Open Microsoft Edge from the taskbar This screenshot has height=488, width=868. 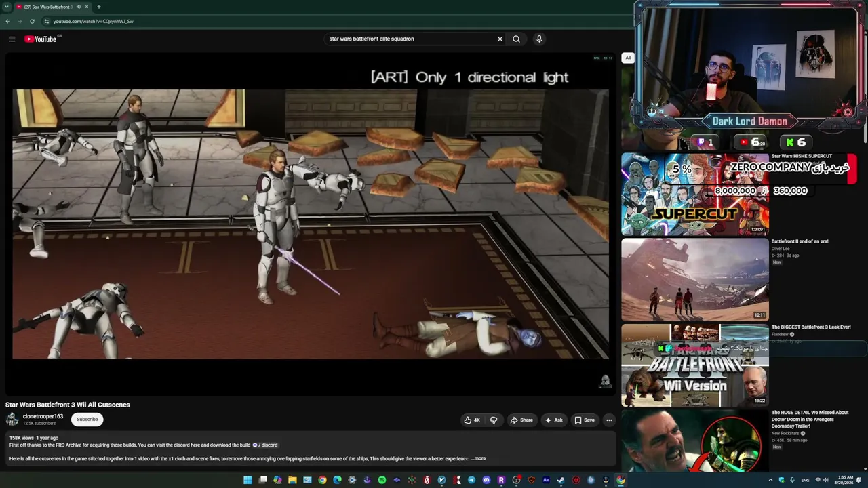pos(337,480)
